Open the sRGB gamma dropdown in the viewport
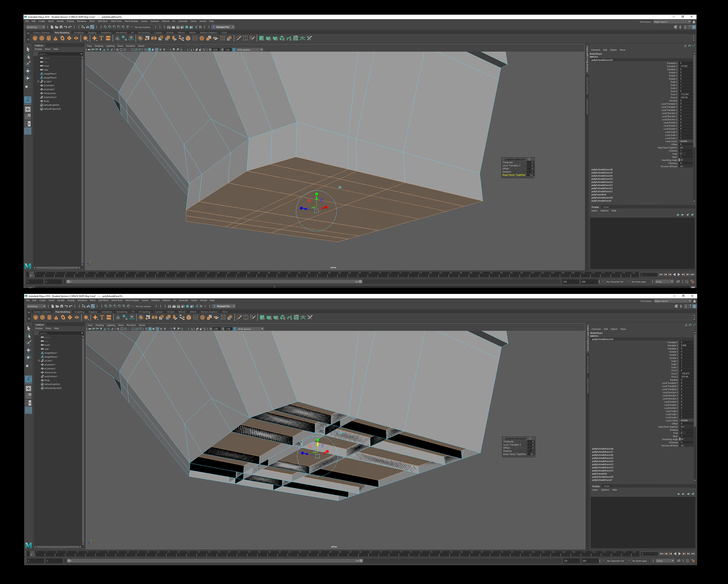The height and width of the screenshot is (584, 728). [261, 50]
